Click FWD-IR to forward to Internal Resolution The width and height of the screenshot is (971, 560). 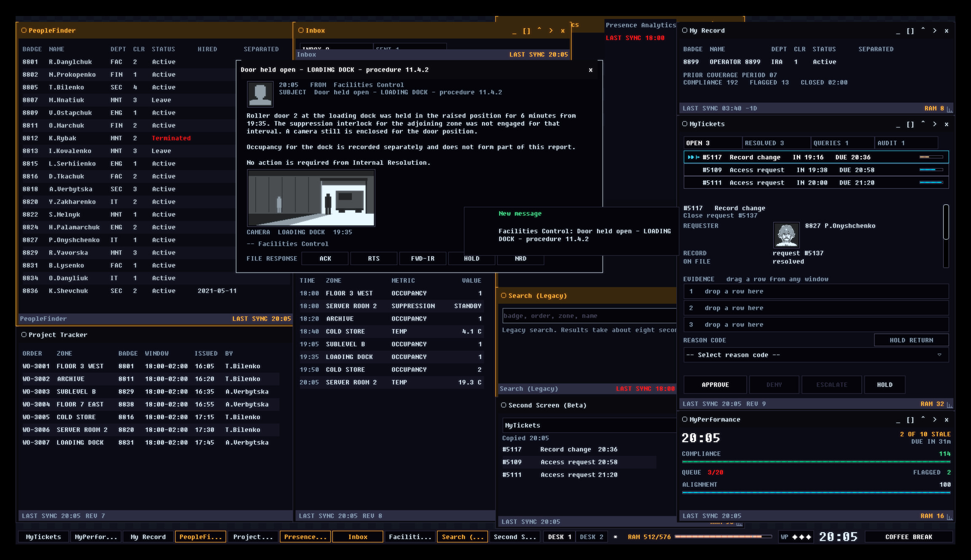(x=422, y=259)
